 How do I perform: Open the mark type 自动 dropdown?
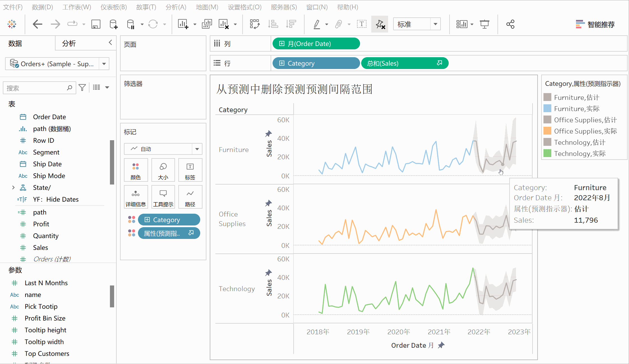(x=197, y=149)
